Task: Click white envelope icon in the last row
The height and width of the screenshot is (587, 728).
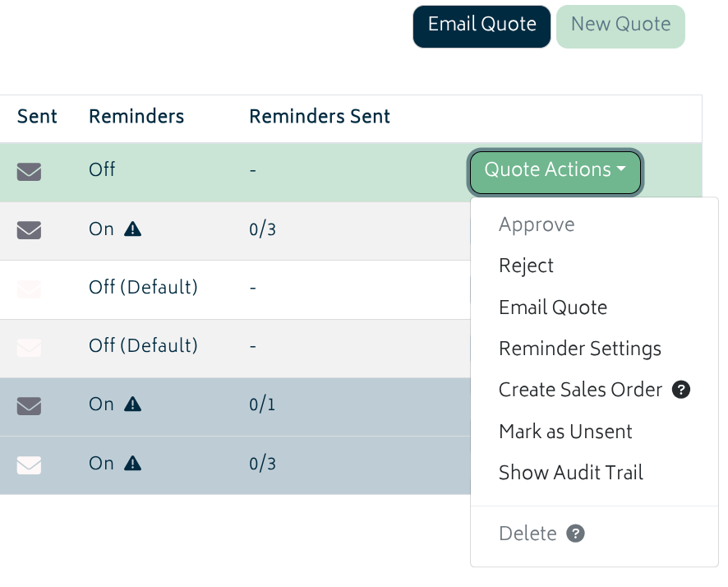Action: tap(29, 465)
